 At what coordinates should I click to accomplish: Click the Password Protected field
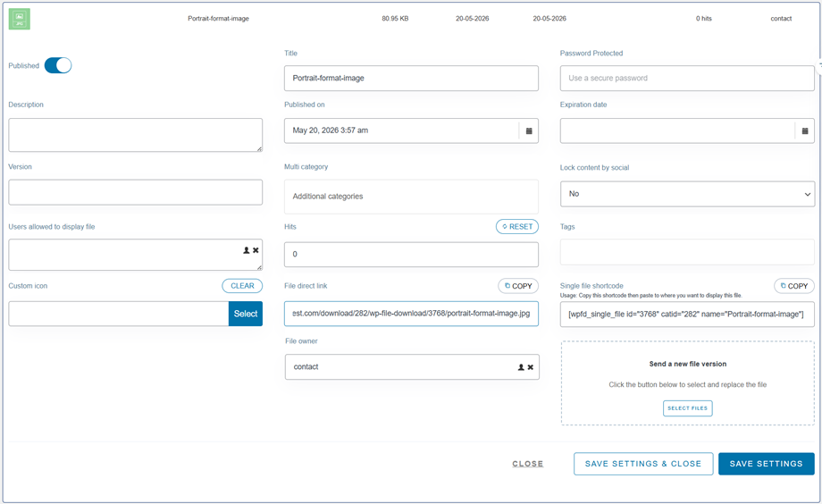click(687, 78)
